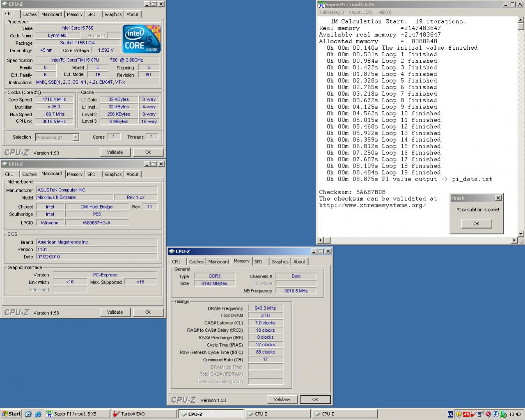Click the Super PI title bar icon
The width and height of the screenshot is (525, 420).
click(321, 4)
